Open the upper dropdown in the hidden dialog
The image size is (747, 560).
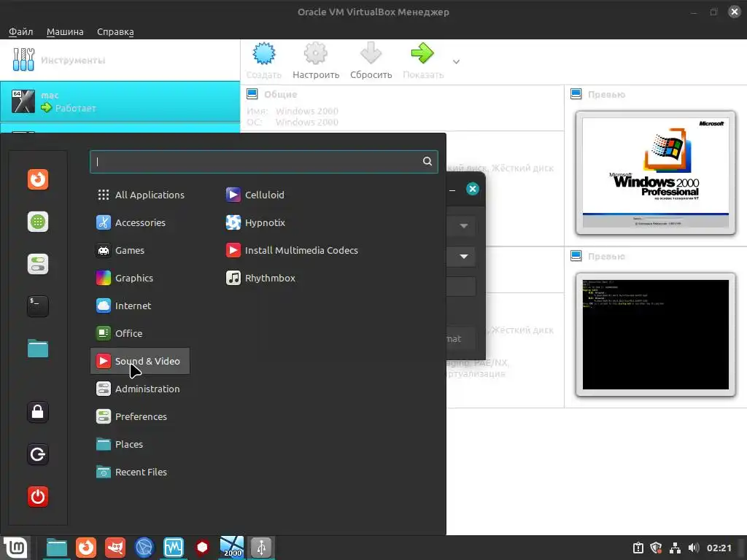463,226
